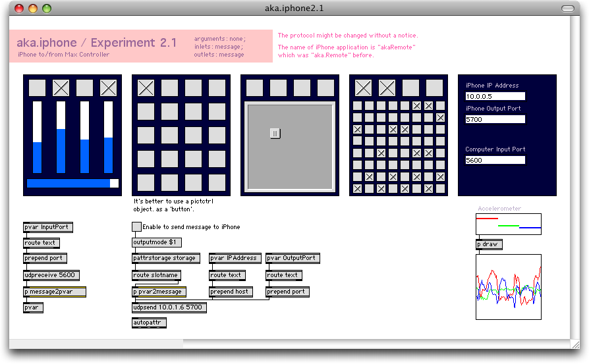
Task: Toggle the first toggle above the XY pad
Action: tap(255, 88)
